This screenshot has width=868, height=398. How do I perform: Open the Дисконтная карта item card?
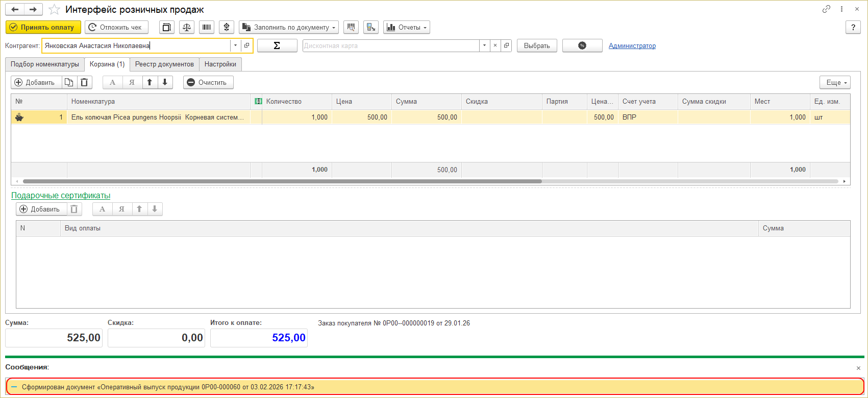(x=506, y=45)
